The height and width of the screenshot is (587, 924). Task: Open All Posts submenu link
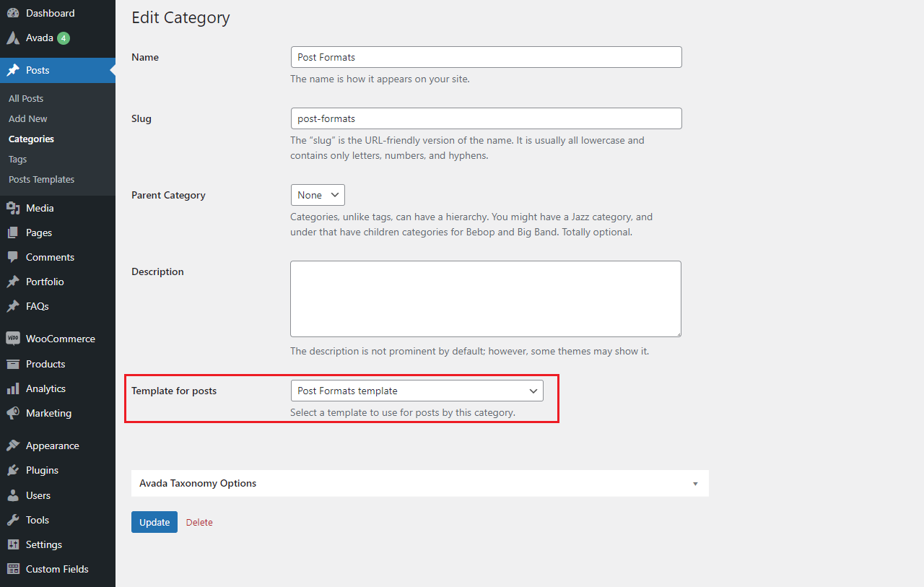[x=26, y=98]
